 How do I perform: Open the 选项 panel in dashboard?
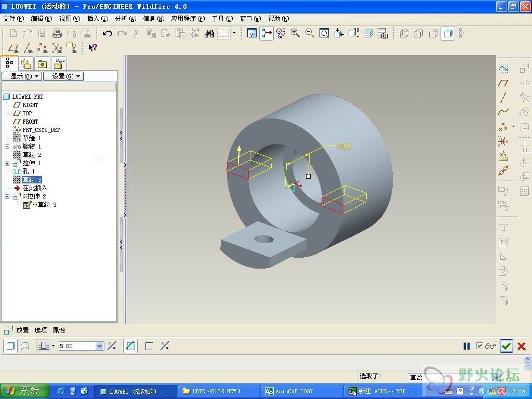[41, 330]
